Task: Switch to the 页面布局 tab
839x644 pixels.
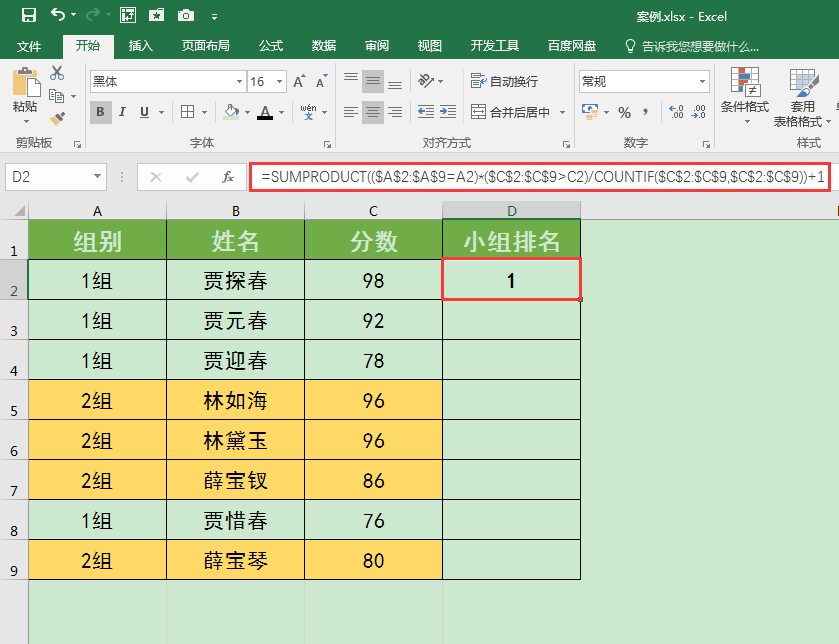Action: [x=205, y=46]
